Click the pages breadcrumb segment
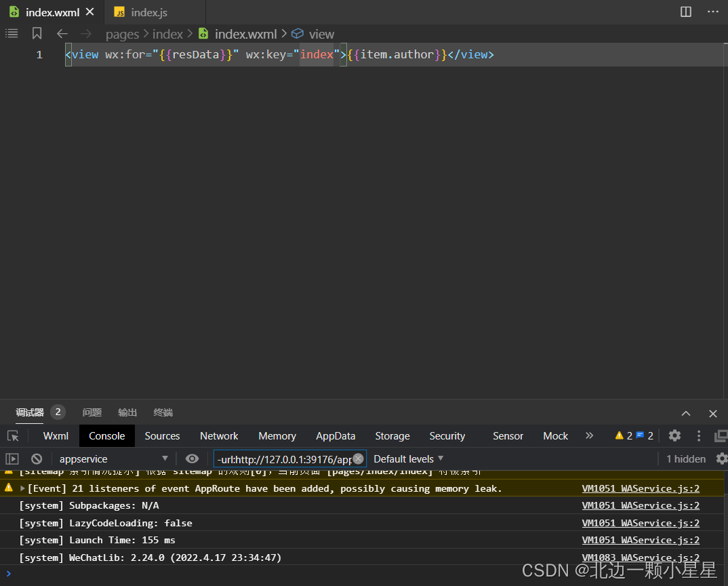This screenshot has height=586, width=728. coord(122,35)
